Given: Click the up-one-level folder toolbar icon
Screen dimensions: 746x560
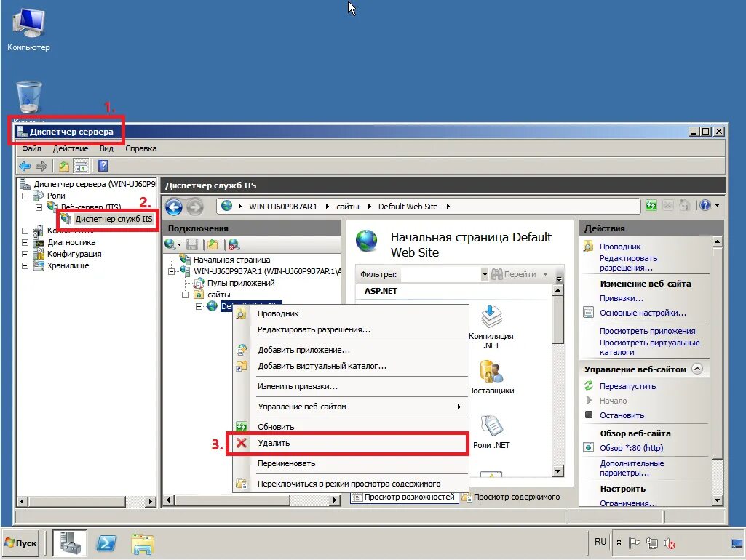Looking at the screenshot, I should pyautogui.click(x=64, y=166).
